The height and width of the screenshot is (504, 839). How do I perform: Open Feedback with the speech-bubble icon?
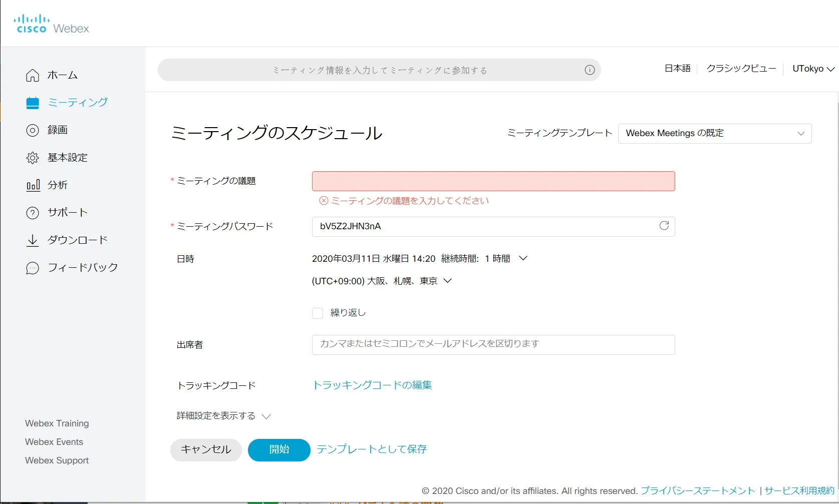click(32, 268)
